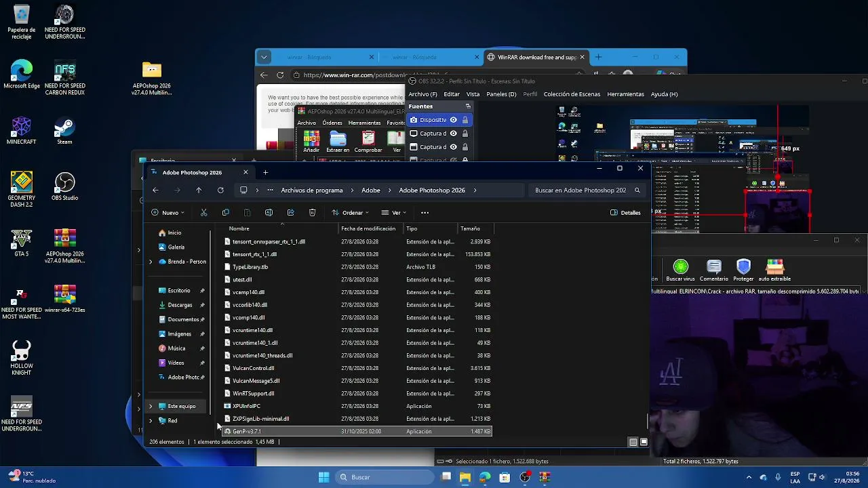Expand the breadcrumb chevron after Adobe Photoshop 2026
The height and width of the screenshot is (488, 868).
475,190
